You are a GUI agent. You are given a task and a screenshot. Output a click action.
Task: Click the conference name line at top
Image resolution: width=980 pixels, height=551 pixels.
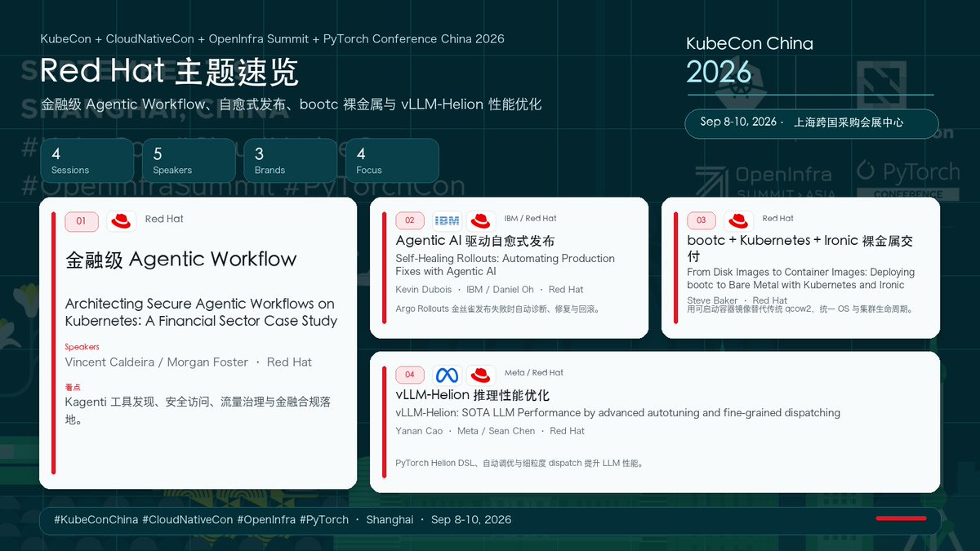point(272,39)
